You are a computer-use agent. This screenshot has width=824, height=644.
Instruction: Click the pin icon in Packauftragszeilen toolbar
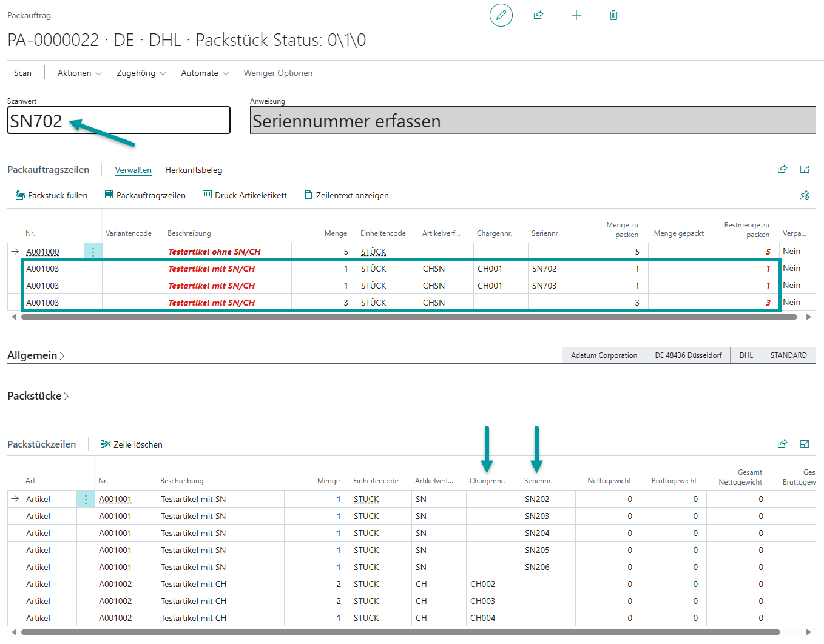tap(805, 195)
